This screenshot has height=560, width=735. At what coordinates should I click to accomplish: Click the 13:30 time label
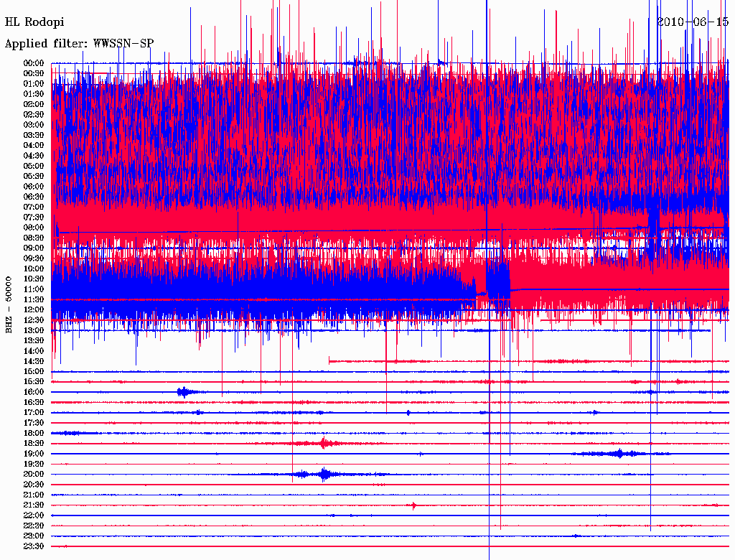coord(34,340)
